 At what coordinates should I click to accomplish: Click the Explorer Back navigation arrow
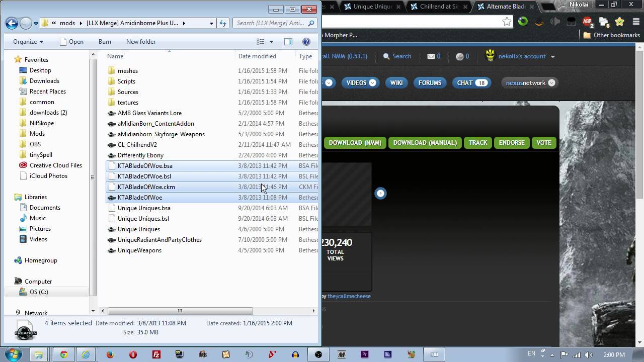(12, 23)
